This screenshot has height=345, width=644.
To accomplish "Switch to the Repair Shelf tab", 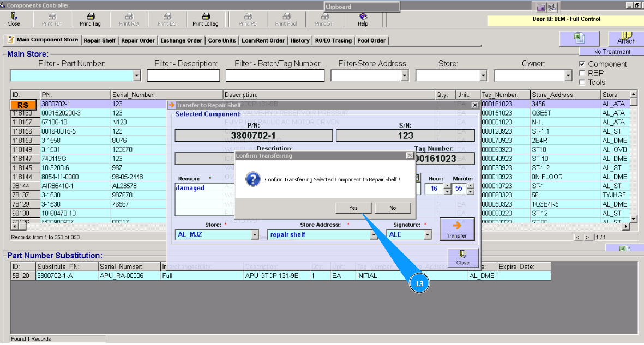I will (99, 40).
